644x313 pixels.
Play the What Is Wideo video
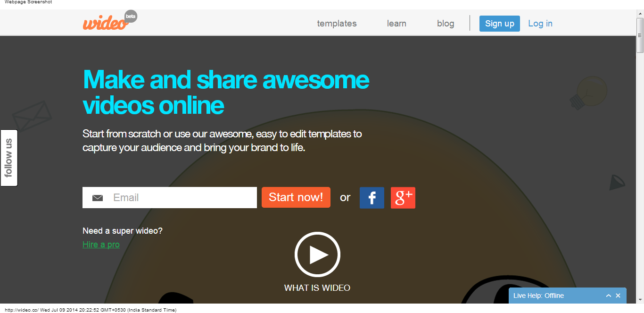[317, 255]
